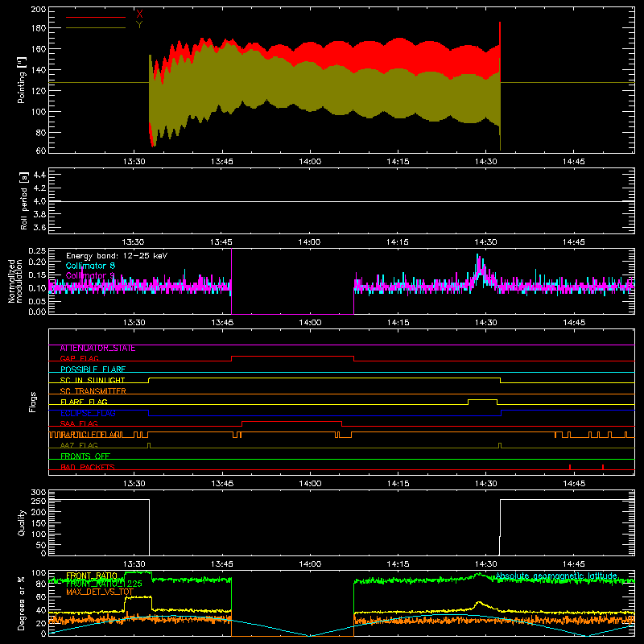Click the Absolute geomagnetic latitude label
The image size is (644, 644).
[x=556, y=576]
